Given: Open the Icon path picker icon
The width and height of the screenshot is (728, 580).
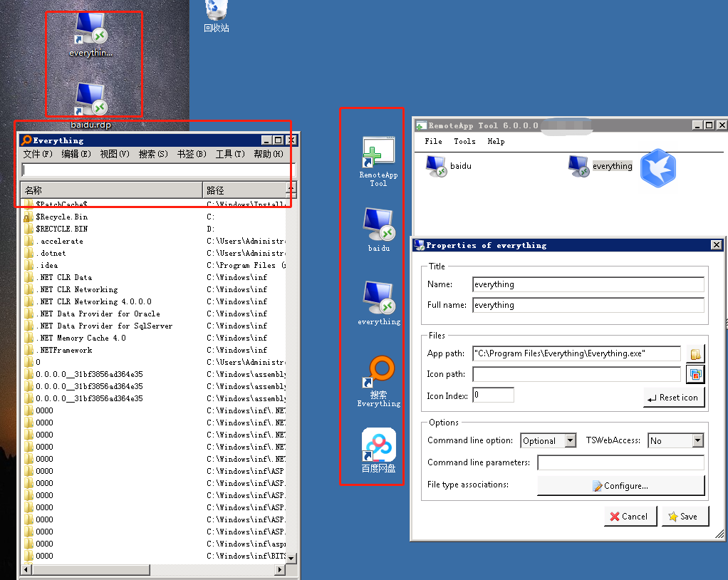Looking at the screenshot, I should pos(695,374).
